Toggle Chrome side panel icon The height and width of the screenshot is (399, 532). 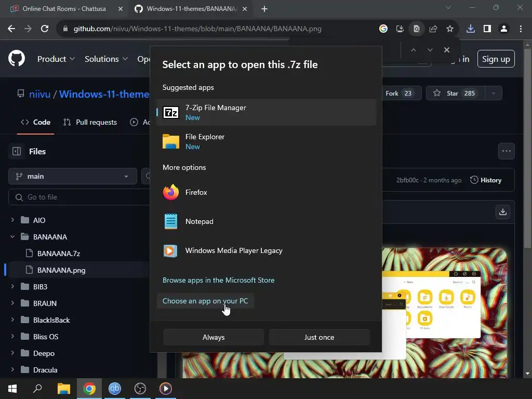coord(487,29)
